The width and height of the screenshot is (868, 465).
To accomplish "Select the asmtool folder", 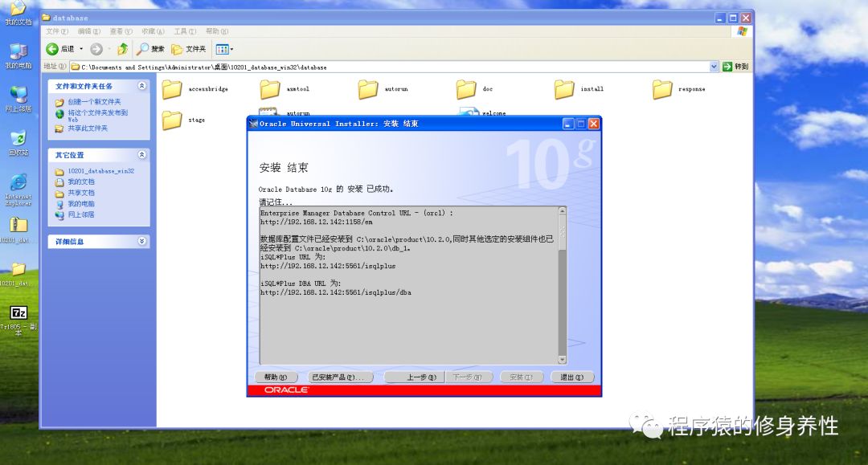I will point(270,89).
